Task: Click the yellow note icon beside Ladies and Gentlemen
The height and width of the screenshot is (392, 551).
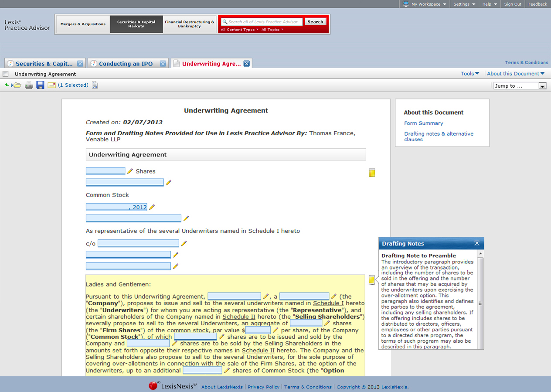Action: pyautogui.click(x=371, y=280)
